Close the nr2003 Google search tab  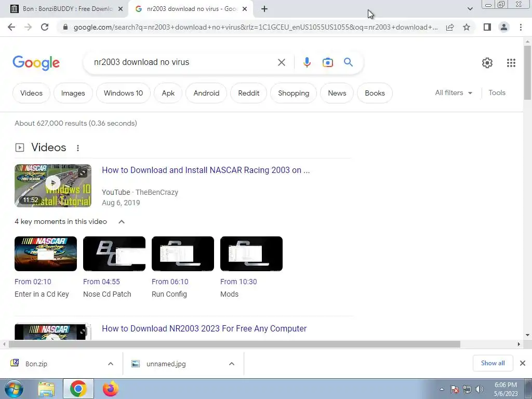coord(245,9)
